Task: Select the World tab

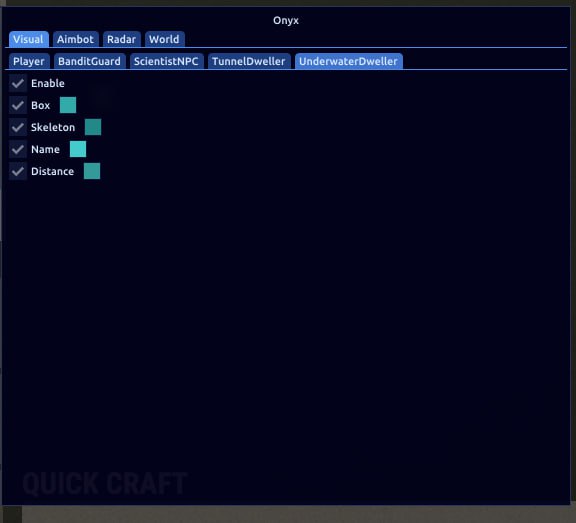Action: tap(164, 39)
